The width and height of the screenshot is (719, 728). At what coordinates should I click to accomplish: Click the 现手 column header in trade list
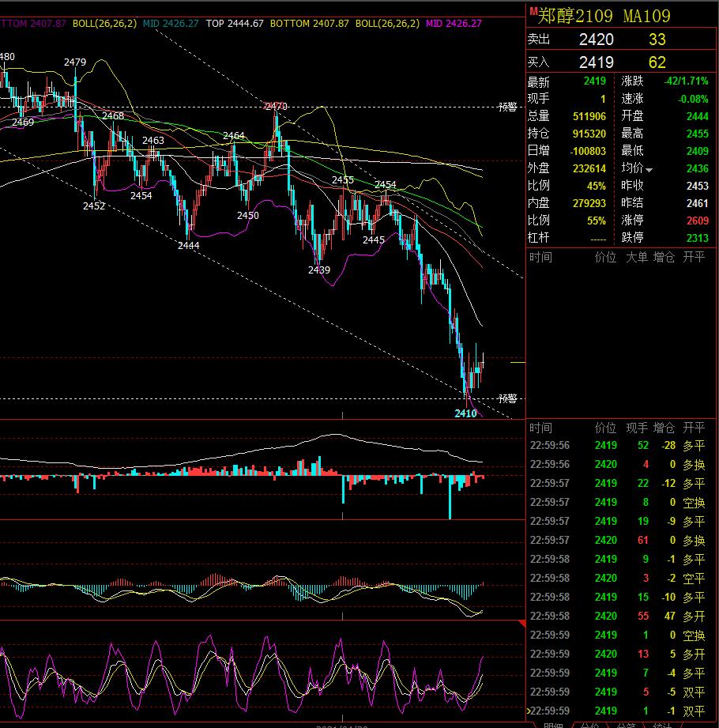636,428
